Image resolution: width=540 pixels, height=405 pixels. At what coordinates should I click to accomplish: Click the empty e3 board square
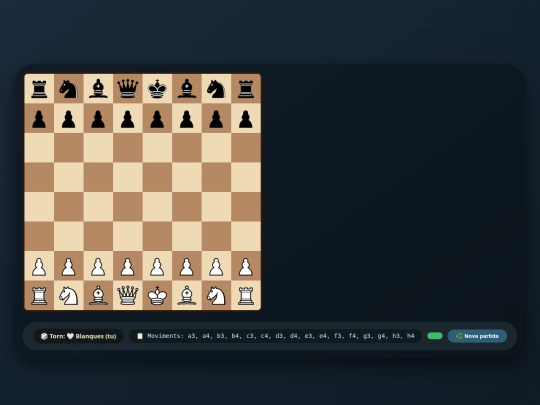[x=157, y=236]
